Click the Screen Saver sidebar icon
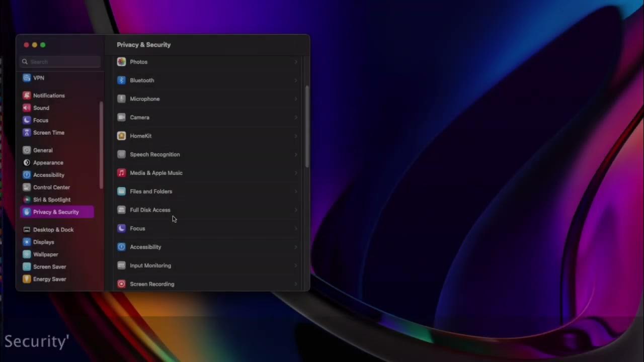Screen dimensions: 644x362 (27, 267)
